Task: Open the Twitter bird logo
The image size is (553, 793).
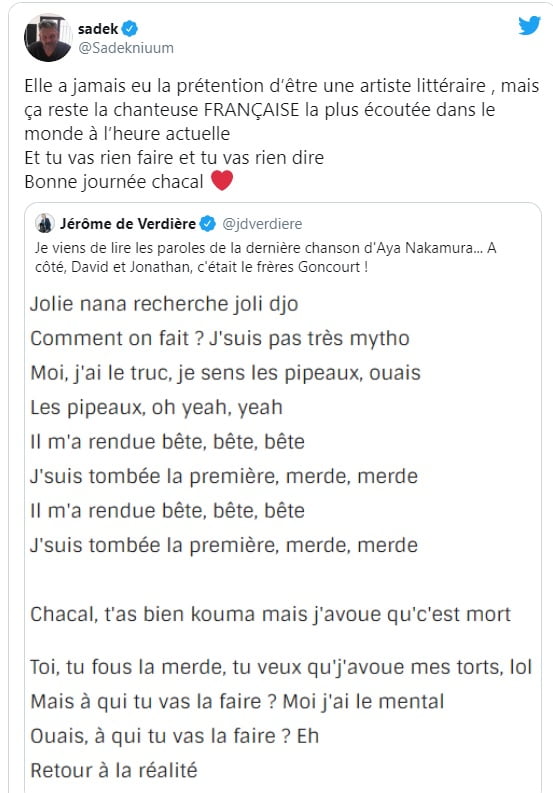Action: coord(529,25)
